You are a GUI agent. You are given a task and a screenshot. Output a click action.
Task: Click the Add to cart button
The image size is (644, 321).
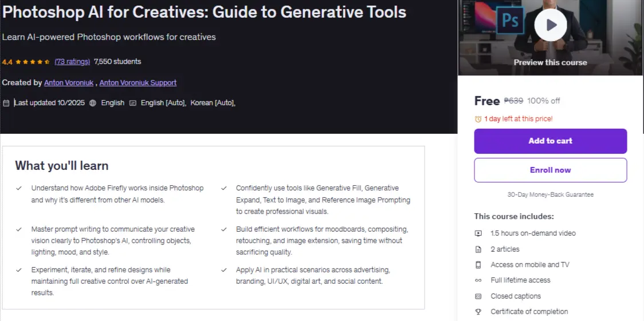[x=551, y=141]
